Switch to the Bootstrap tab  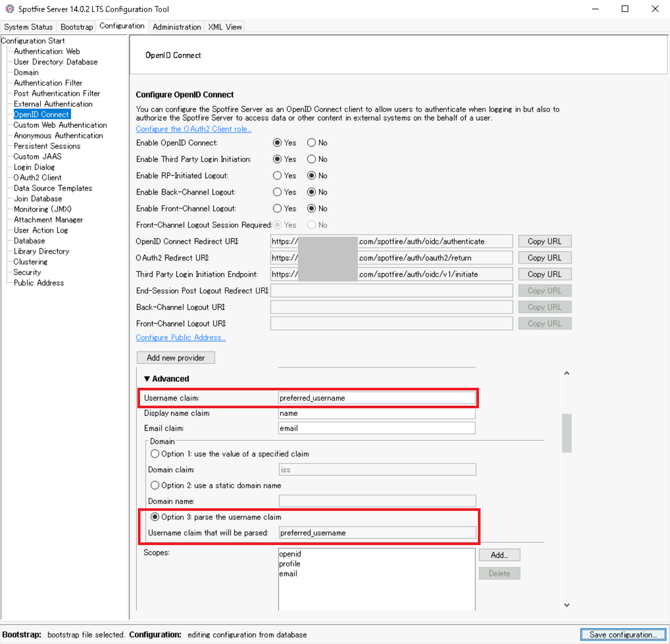[x=77, y=27]
